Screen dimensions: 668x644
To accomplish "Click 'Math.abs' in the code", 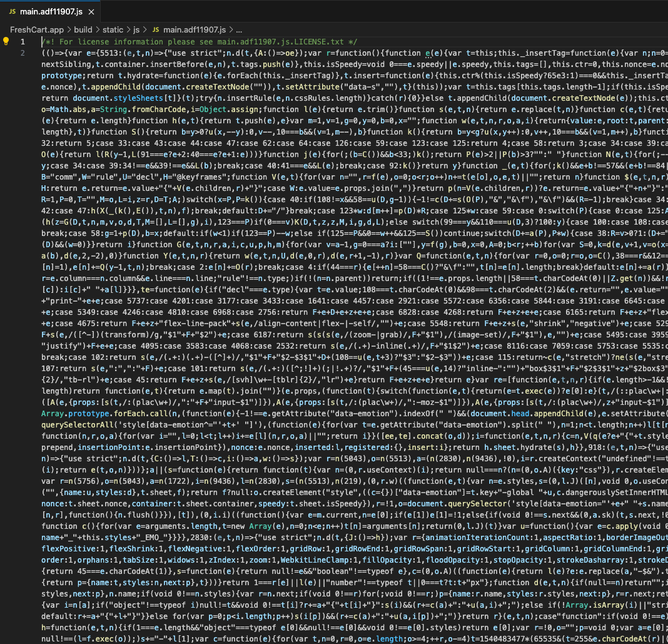I will (x=68, y=110).
